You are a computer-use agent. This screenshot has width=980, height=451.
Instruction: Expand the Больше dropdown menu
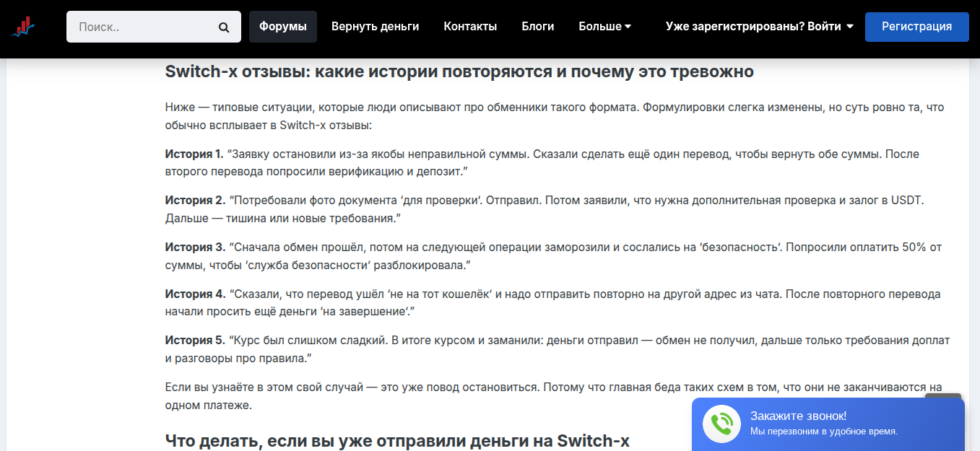point(600,27)
